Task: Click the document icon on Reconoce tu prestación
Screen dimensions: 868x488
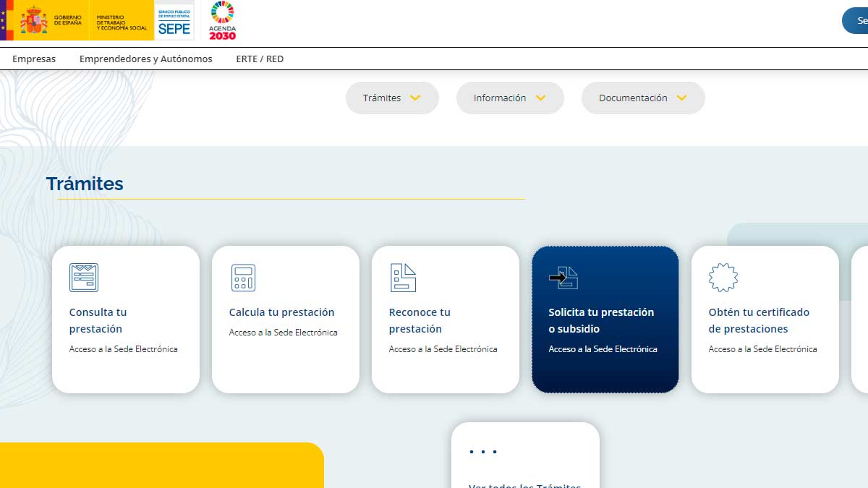Action: tap(403, 277)
